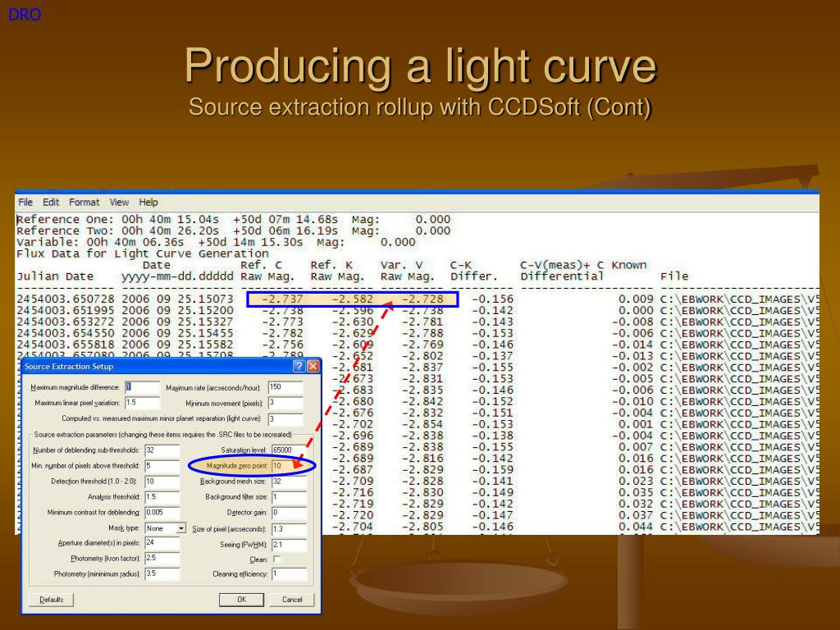This screenshot has height=630, width=840.
Task: Open the File menu in the text window
Action: (x=25, y=203)
